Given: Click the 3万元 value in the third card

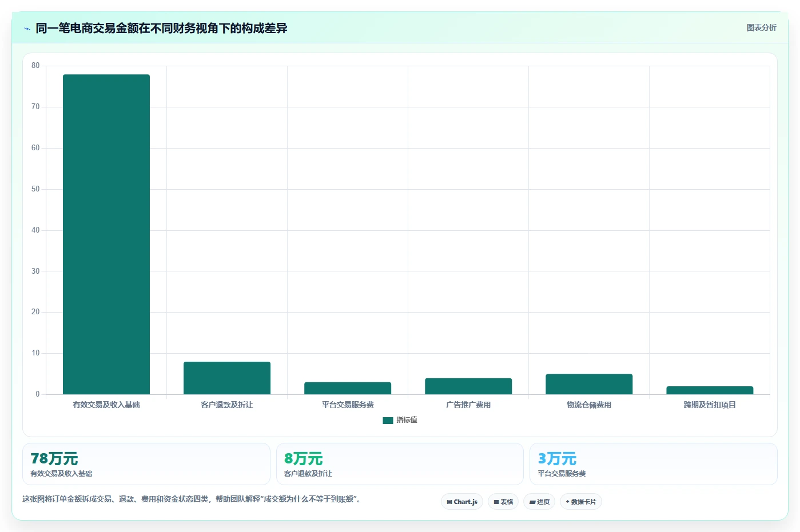Looking at the screenshot, I should point(557,459).
